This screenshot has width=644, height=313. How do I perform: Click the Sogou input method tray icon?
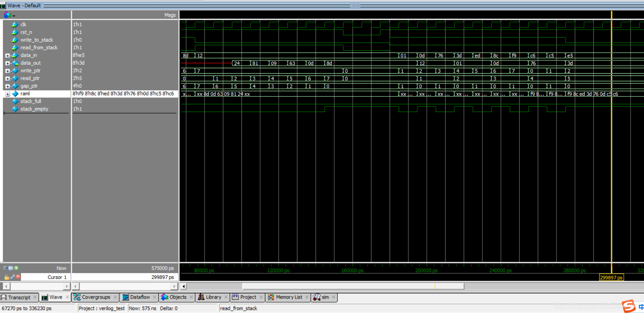629,307
